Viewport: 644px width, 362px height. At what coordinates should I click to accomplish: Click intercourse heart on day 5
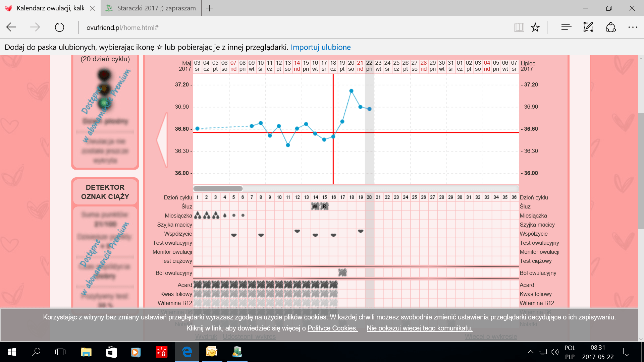point(234,235)
